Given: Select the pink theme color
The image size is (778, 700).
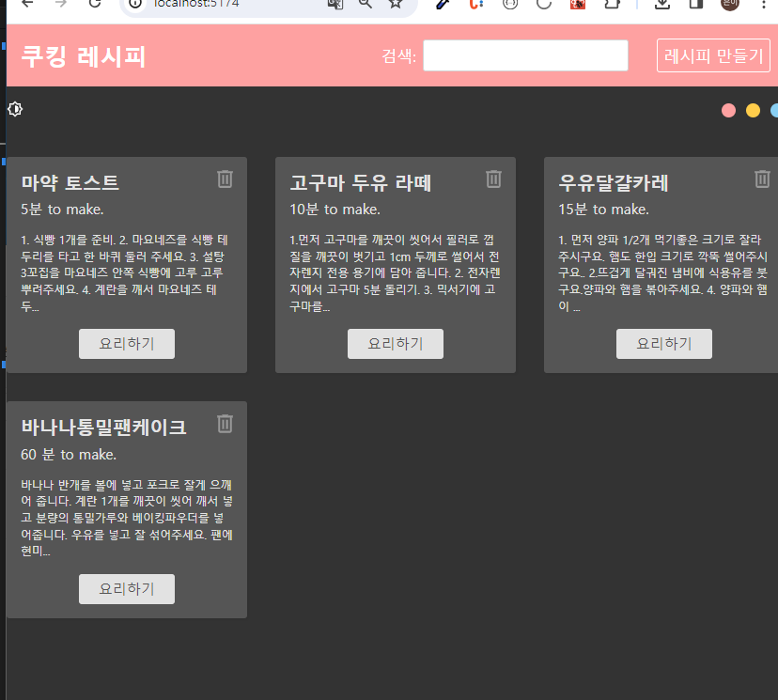Looking at the screenshot, I should (728, 110).
